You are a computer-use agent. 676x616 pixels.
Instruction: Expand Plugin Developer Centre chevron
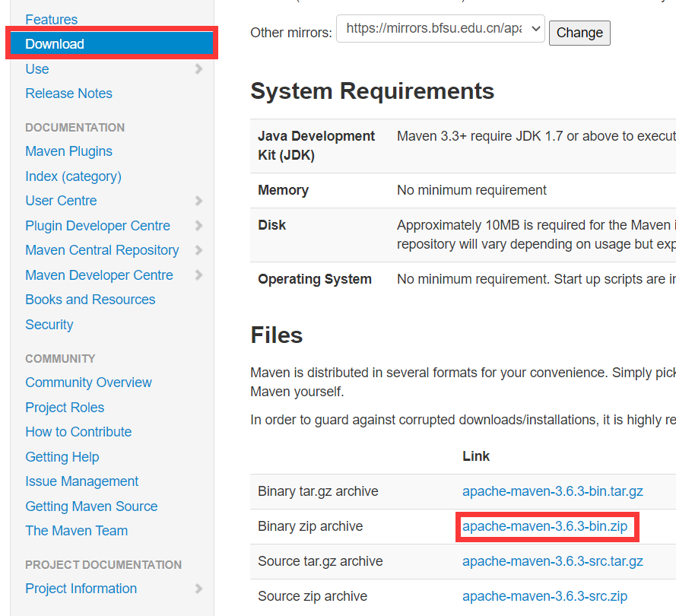click(x=198, y=225)
